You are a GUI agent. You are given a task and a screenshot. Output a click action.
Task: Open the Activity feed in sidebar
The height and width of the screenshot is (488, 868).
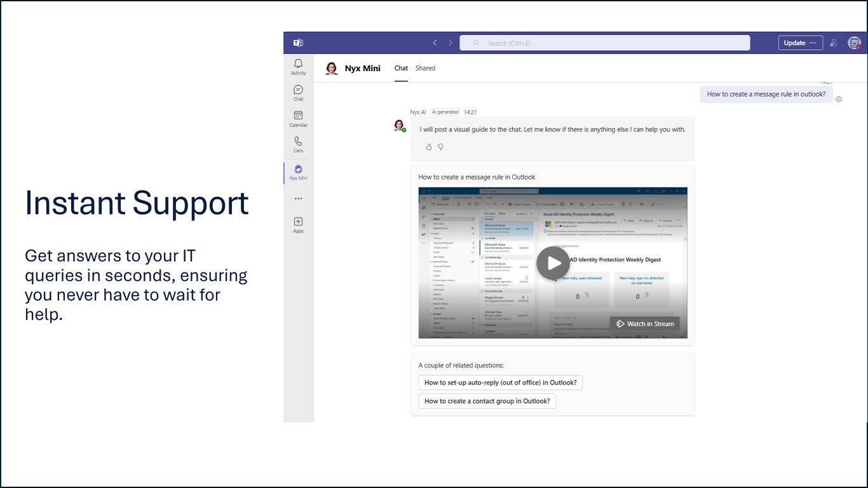click(x=298, y=67)
